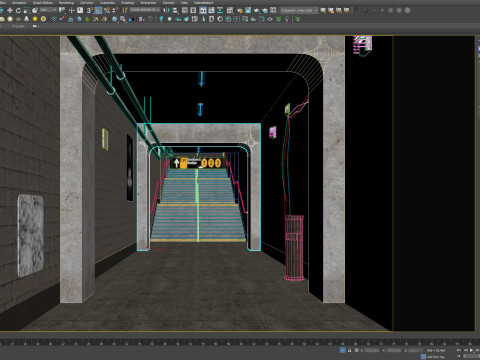Click the white cone icon in second toolbar
480x360 pixels.
click(x=26, y=19)
